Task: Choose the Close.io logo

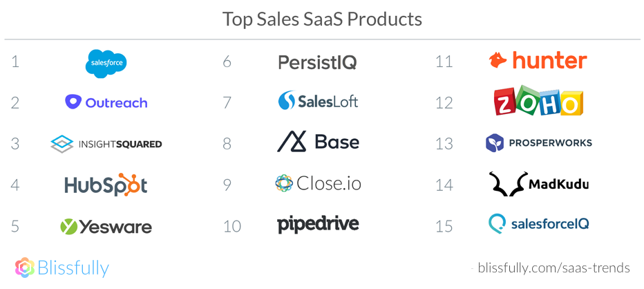Action: (318, 183)
